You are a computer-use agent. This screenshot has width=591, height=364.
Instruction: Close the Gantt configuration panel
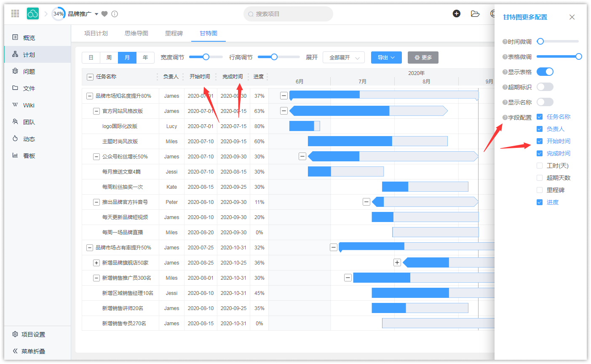pos(572,17)
